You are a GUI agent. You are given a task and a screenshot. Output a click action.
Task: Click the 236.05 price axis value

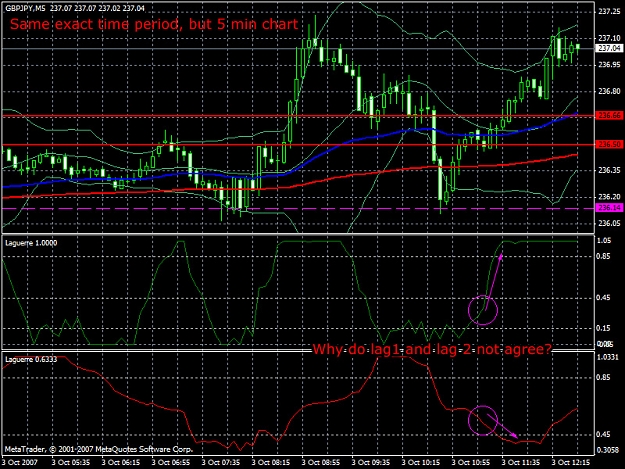(x=609, y=223)
